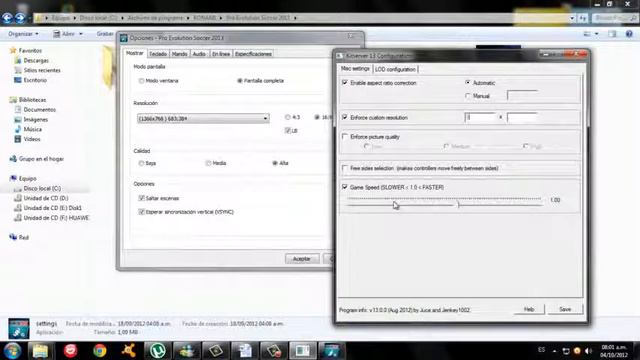Open the Windows Start menu
The width and height of the screenshot is (640, 360).
(12, 351)
